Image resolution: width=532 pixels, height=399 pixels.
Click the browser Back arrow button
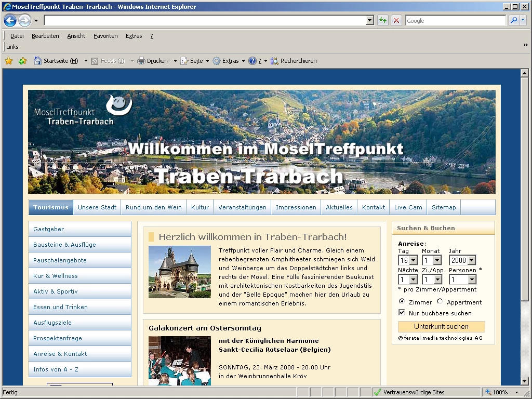pos(10,21)
